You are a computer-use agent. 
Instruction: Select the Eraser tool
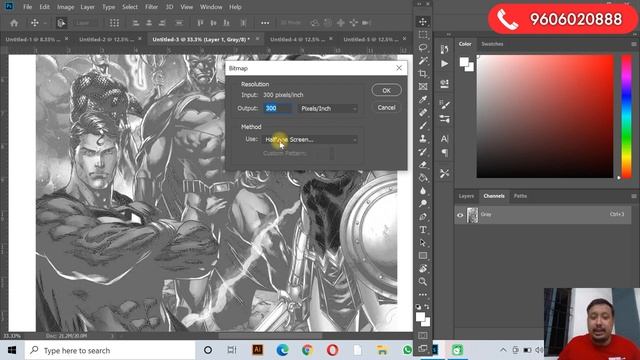coord(423,164)
